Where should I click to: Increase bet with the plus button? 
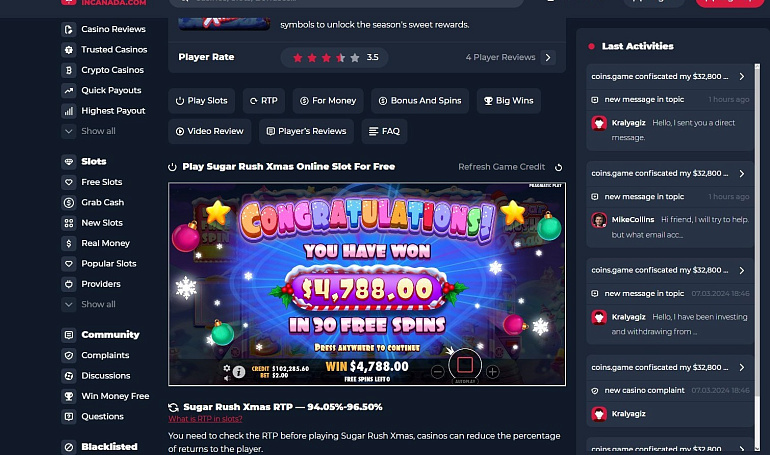[493, 372]
